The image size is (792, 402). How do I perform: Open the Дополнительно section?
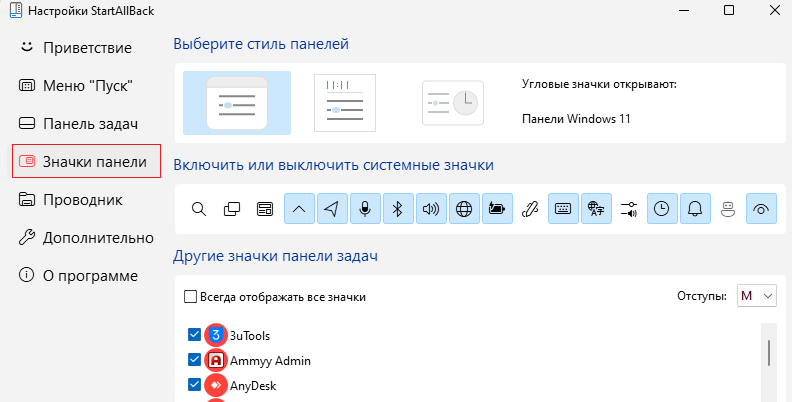tap(86, 237)
